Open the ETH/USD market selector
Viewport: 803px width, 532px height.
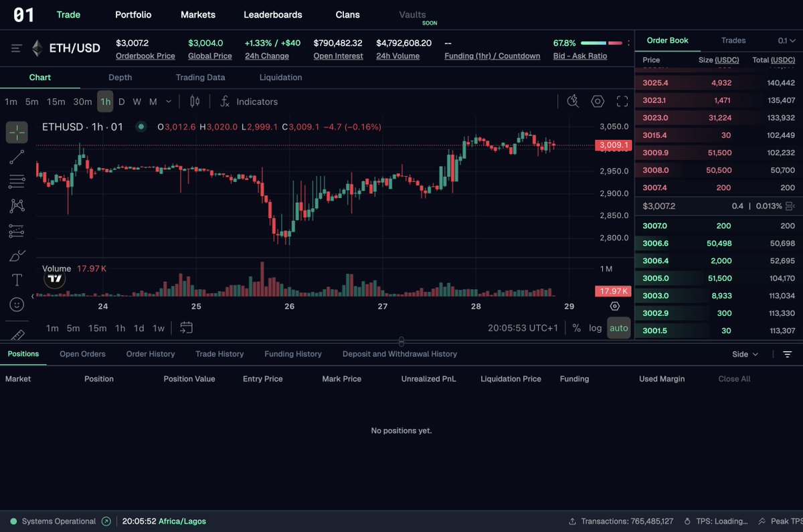[74, 48]
